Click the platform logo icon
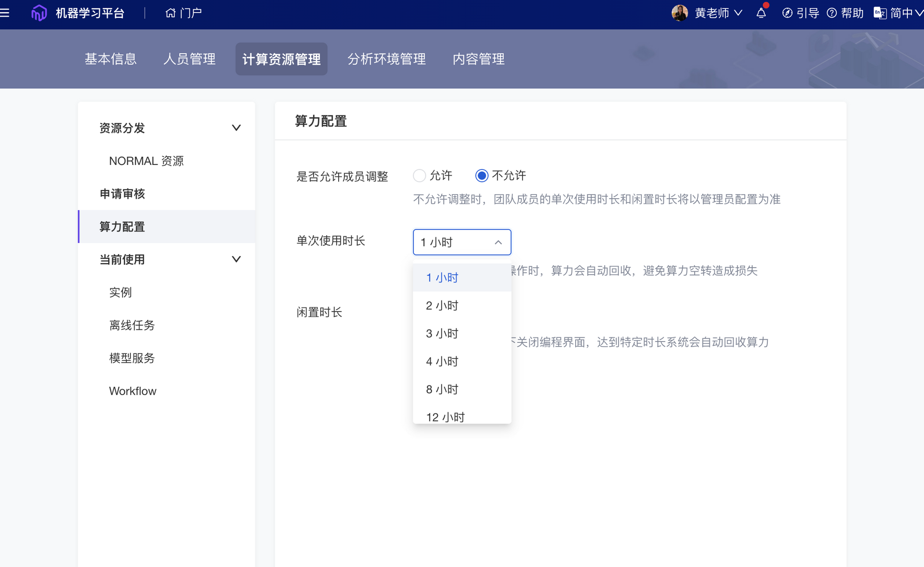The image size is (924, 567). point(39,13)
